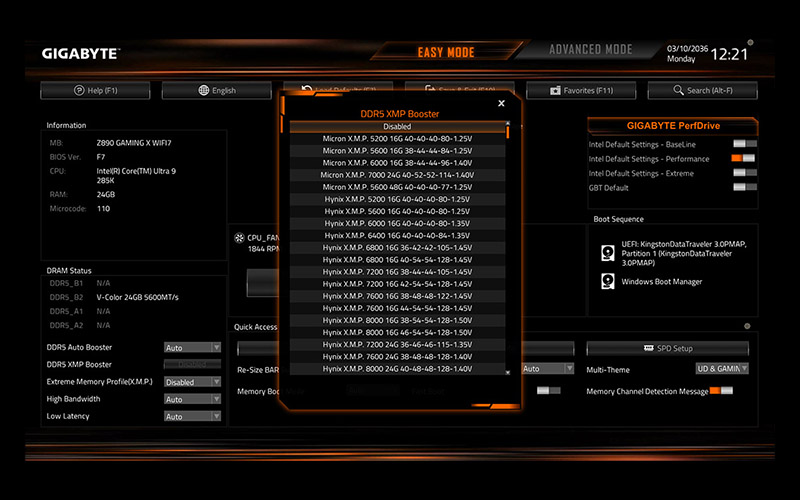Image resolution: width=800 pixels, height=500 pixels.
Task: Click the disk icon for Windows Boot Manager
Action: coord(608,281)
